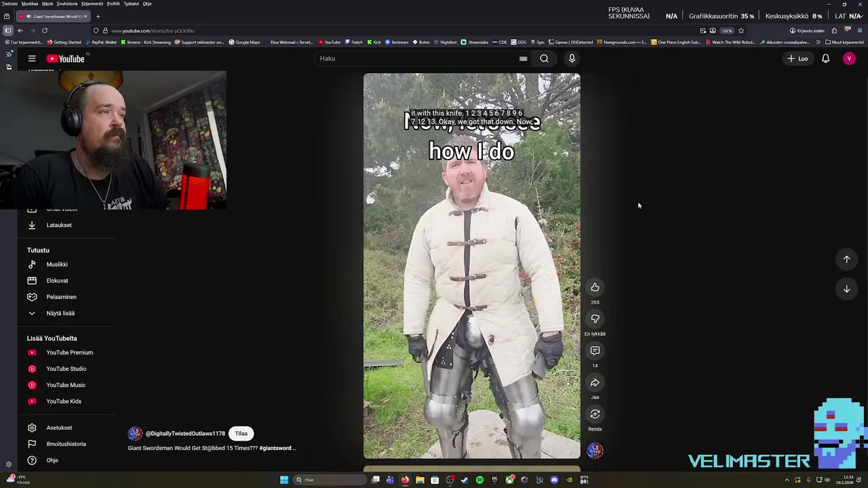
Task: Go to YouTube home via logo
Action: tap(66, 59)
